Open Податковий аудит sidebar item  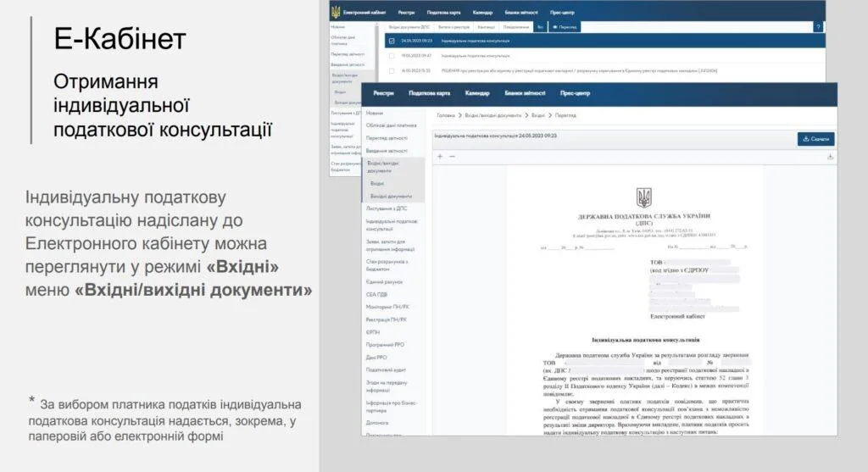[x=386, y=369]
